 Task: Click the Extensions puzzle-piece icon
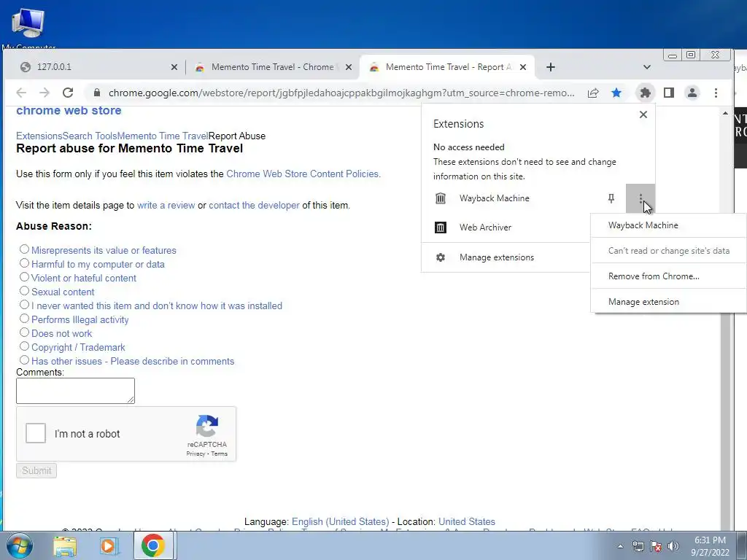tap(645, 93)
